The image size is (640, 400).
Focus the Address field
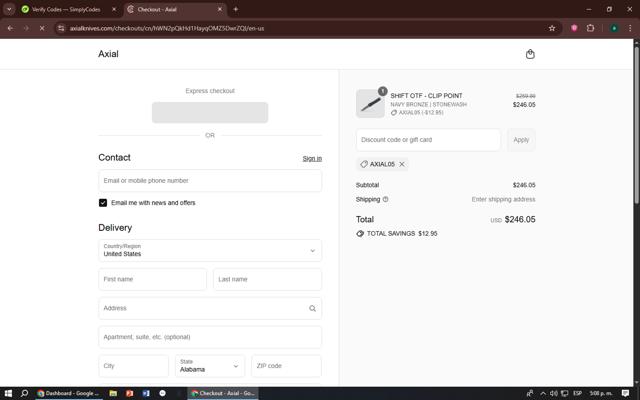210,308
